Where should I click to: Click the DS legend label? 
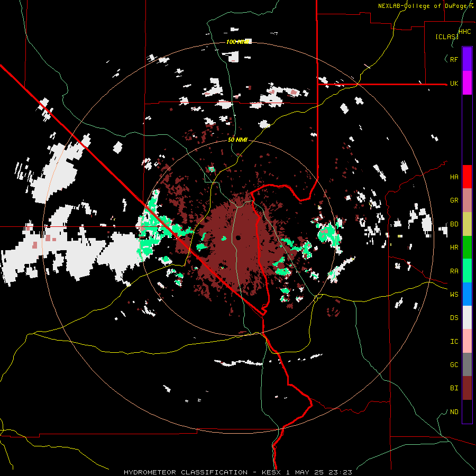pos(454,318)
